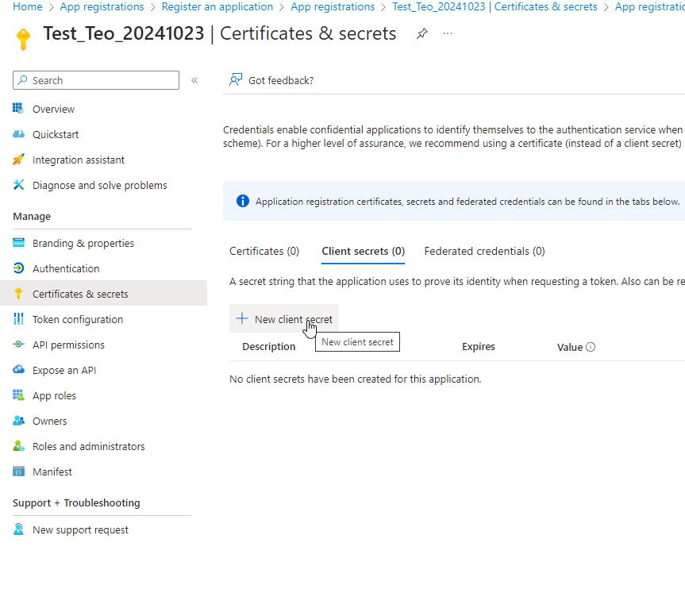Viewport: 685px width, 616px height.
Task: Open the ellipsis more-options menu beside title
Action: point(448,33)
